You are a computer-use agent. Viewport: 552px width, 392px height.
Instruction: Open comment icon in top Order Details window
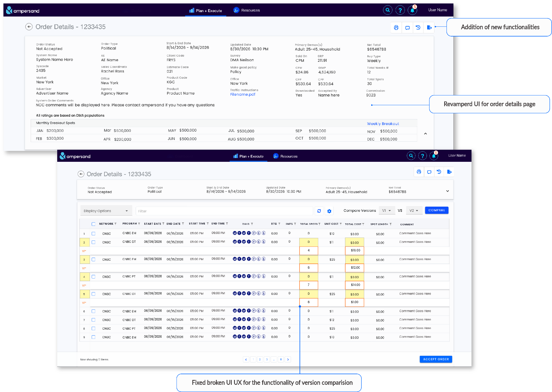tap(407, 28)
